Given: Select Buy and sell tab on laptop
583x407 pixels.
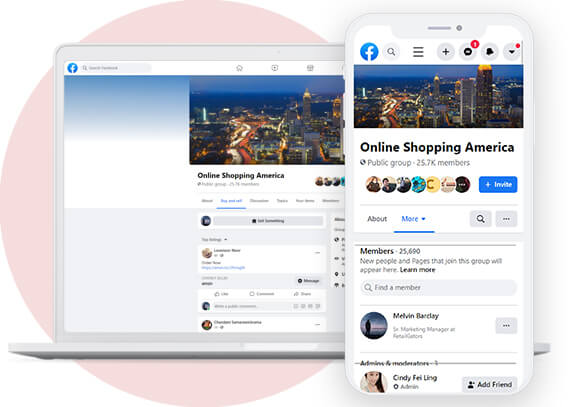Looking at the screenshot, I should click(231, 201).
